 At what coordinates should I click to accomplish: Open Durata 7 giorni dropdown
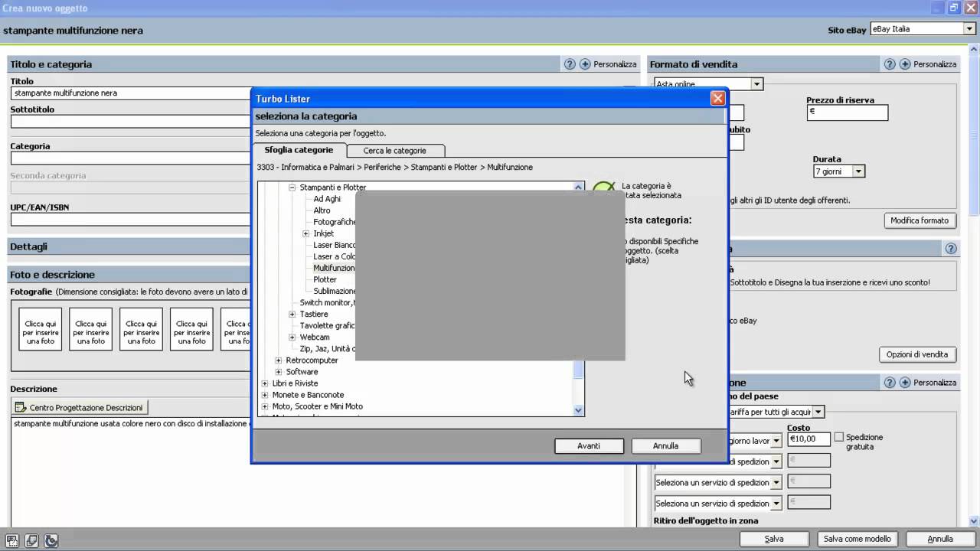tap(859, 171)
